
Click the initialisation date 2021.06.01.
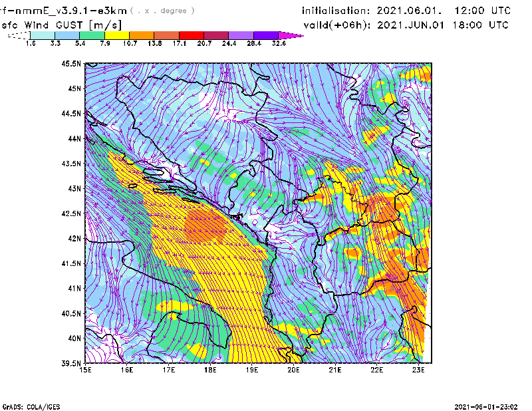pyautogui.click(x=409, y=11)
